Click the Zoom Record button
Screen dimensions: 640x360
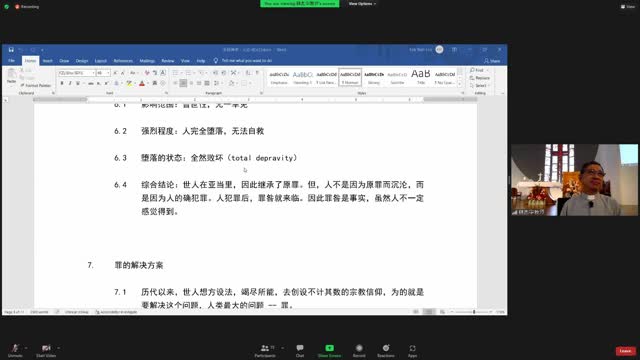pyautogui.click(x=359, y=350)
